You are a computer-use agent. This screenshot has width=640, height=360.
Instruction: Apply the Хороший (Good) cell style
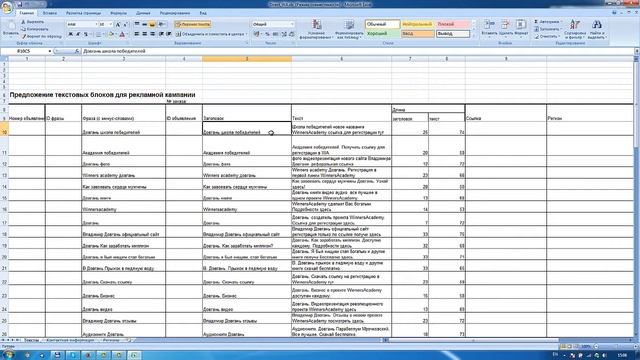pos(382,34)
